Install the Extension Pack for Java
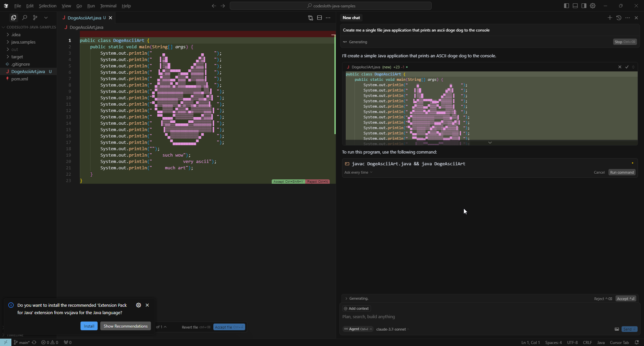Image resolution: width=644 pixels, height=346 pixels. pyautogui.click(x=89, y=326)
